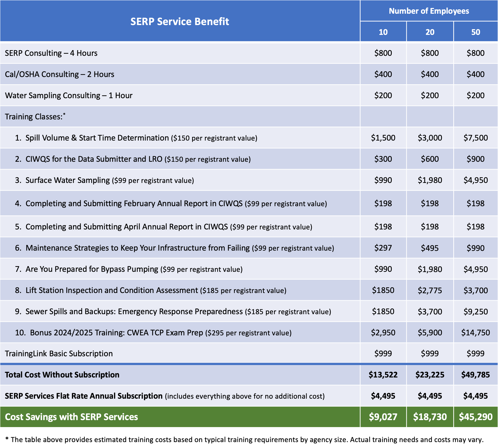Select Spill Volume & Start Time Determination

click(x=97, y=138)
